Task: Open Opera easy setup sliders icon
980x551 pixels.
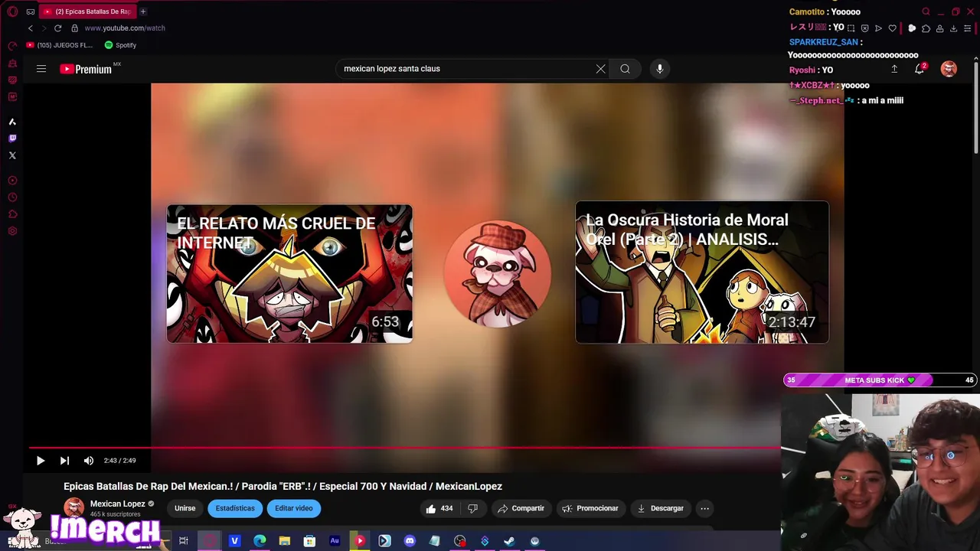Action: click(967, 28)
